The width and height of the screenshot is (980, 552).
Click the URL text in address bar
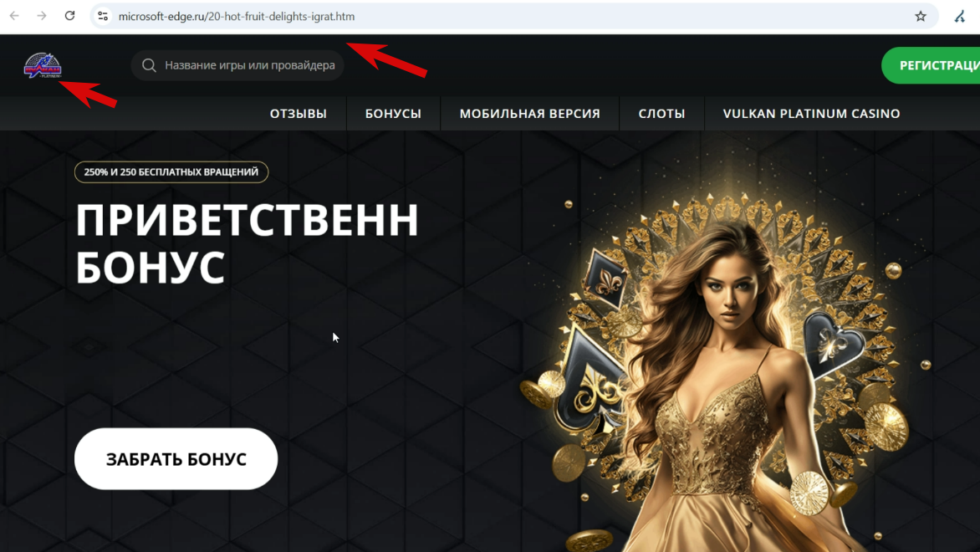[237, 16]
